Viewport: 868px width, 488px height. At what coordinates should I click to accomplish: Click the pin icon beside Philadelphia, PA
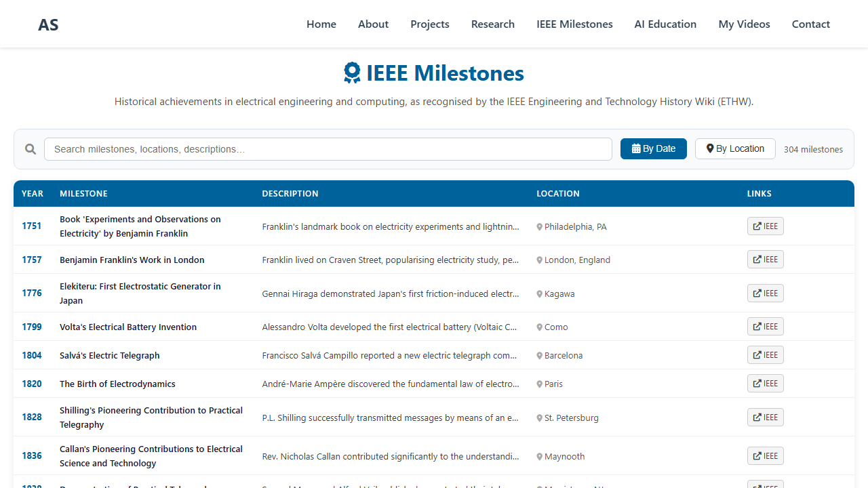coord(540,227)
